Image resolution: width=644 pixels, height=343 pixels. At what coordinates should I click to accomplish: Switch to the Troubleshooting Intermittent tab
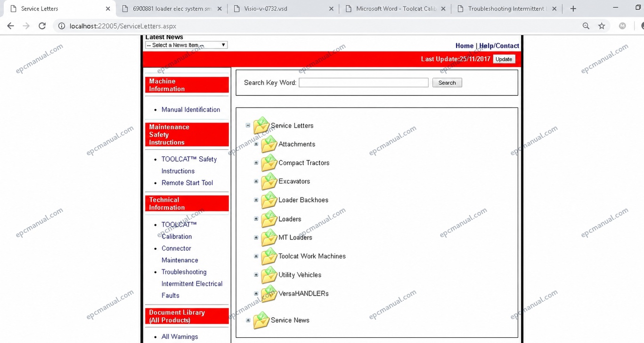click(506, 8)
